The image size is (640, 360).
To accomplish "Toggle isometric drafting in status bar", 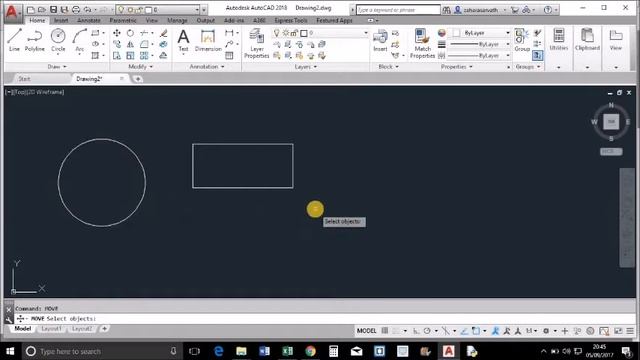I will 445,331.
